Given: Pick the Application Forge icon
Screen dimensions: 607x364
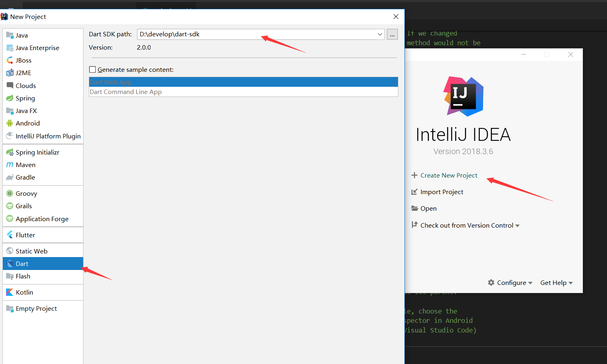Looking at the screenshot, I should coord(10,219).
